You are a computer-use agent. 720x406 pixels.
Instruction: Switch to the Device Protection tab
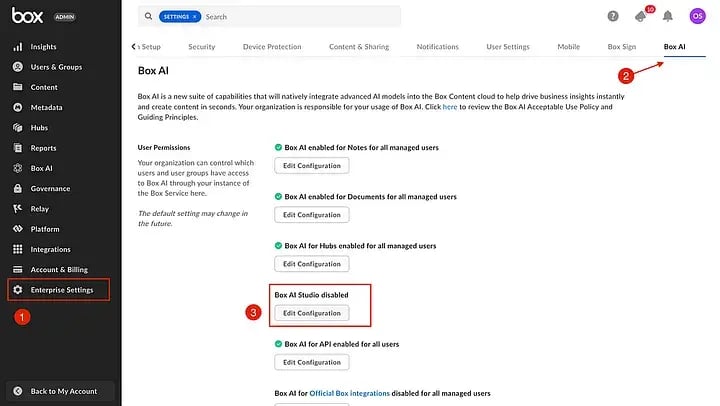coord(272,47)
